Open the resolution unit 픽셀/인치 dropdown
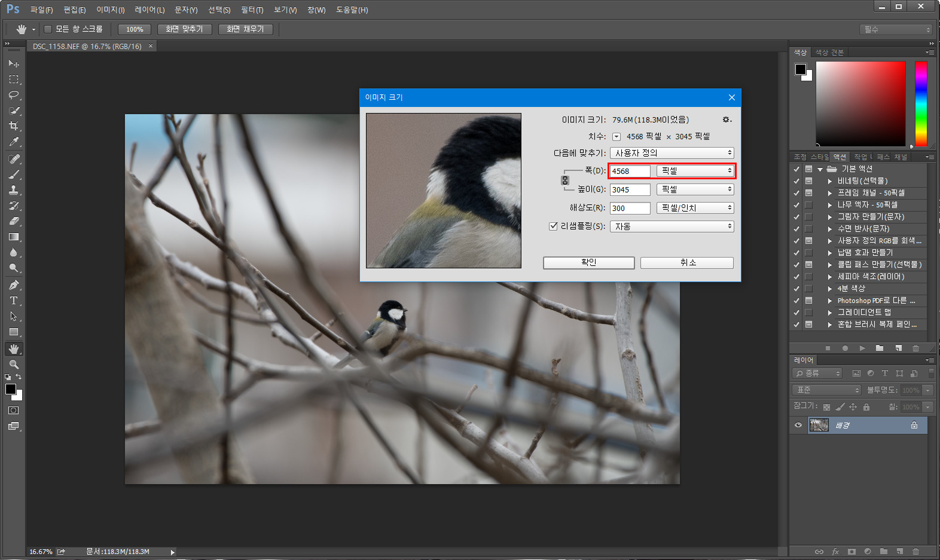 point(695,208)
